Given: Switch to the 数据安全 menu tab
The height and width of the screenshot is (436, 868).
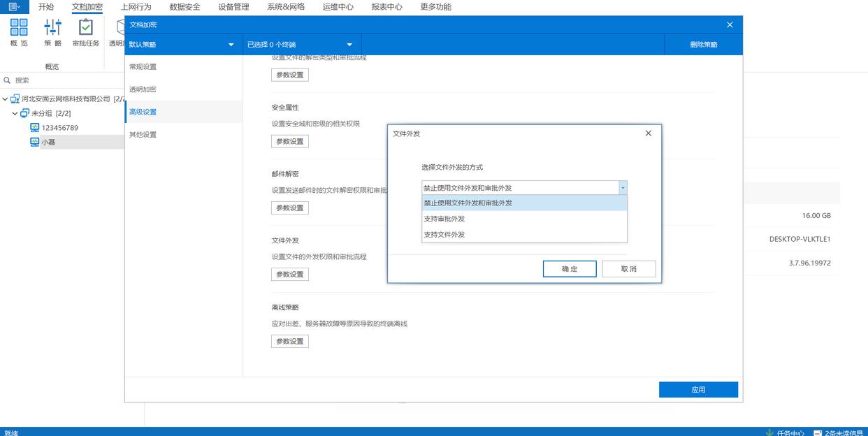Looking at the screenshot, I should tap(185, 7).
